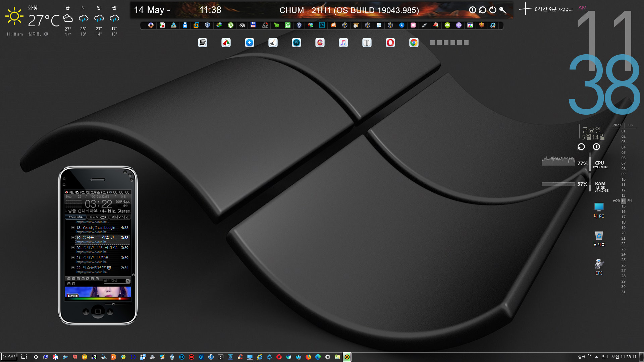Show hidden tray icons arrow
The width and height of the screenshot is (644, 362).
point(596,357)
